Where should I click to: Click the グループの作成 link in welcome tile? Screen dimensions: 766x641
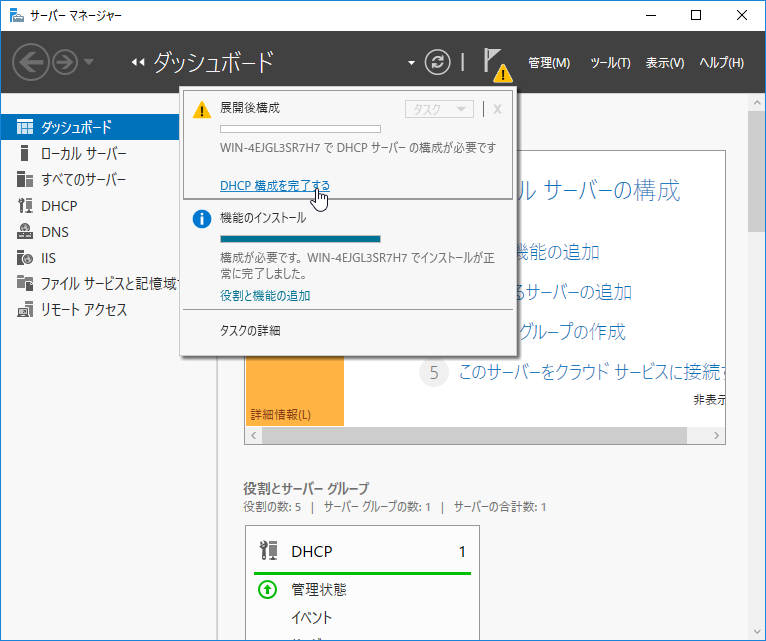coord(572,332)
